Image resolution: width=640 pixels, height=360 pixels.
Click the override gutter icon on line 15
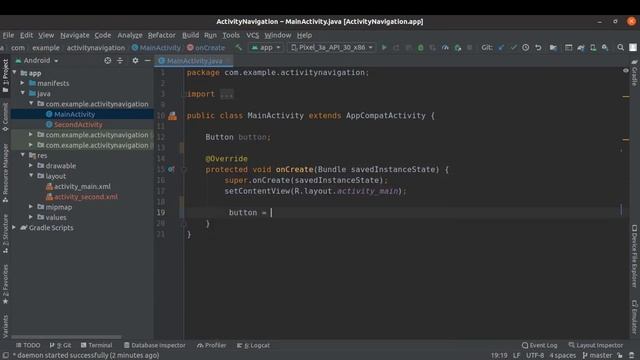pyautogui.click(x=171, y=169)
